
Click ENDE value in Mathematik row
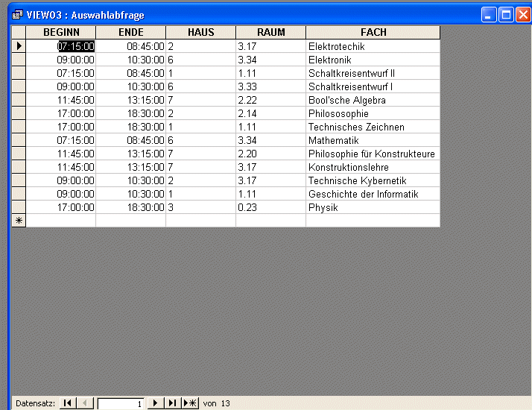(x=131, y=140)
